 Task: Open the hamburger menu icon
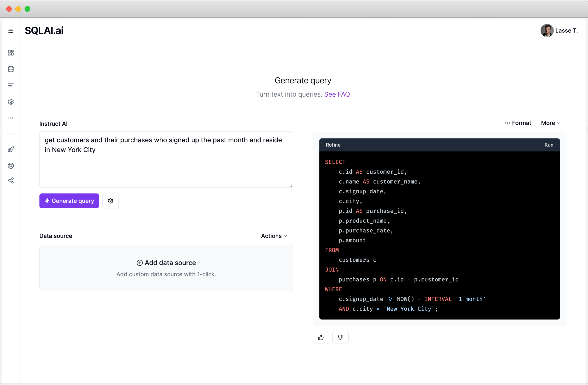pos(11,31)
